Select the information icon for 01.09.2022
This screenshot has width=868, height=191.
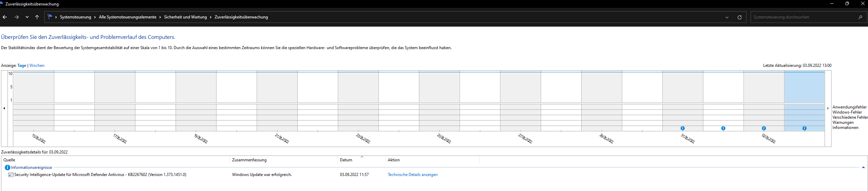(723, 128)
